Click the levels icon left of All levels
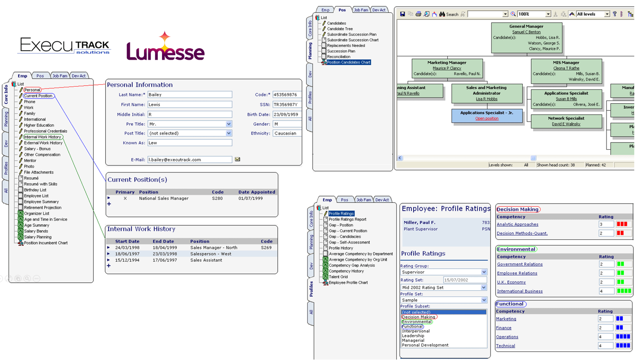The width and height of the screenshot is (644, 360). pyautogui.click(x=572, y=14)
